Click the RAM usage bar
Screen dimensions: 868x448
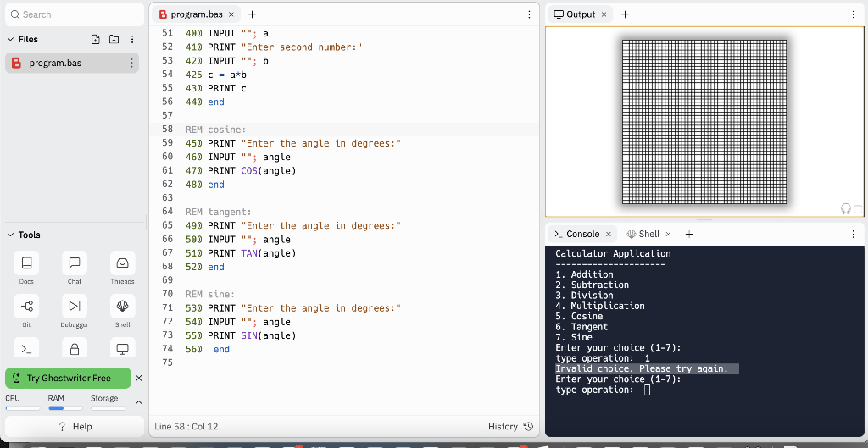coord(65,408)
